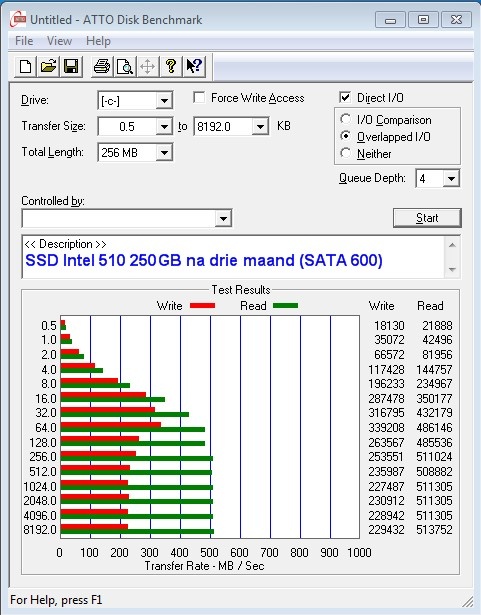Click the four-arrow move toolbar icon

click(x=148, y=66)
